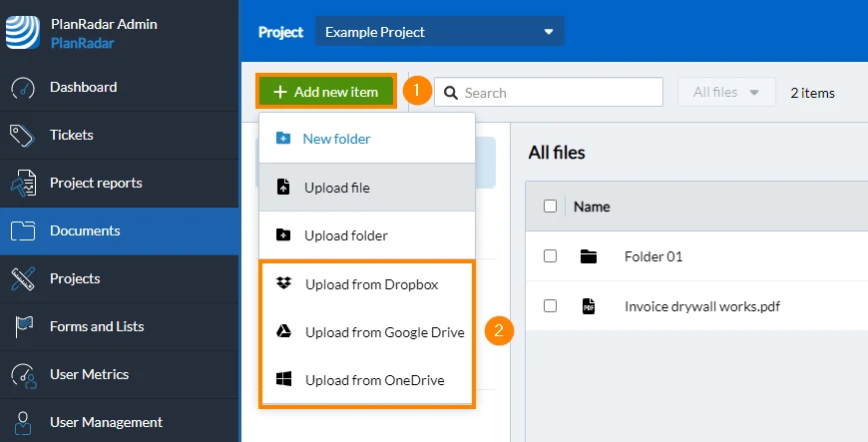Click the 2 items count text

pos(813,93)
